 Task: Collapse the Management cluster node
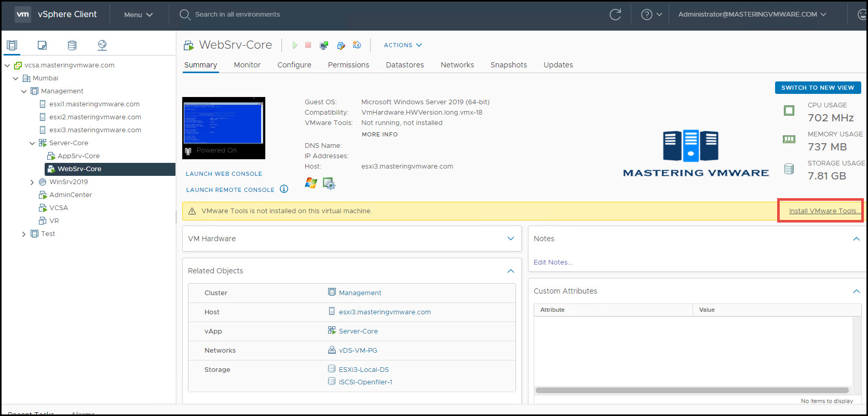click(x=24, y=91)
